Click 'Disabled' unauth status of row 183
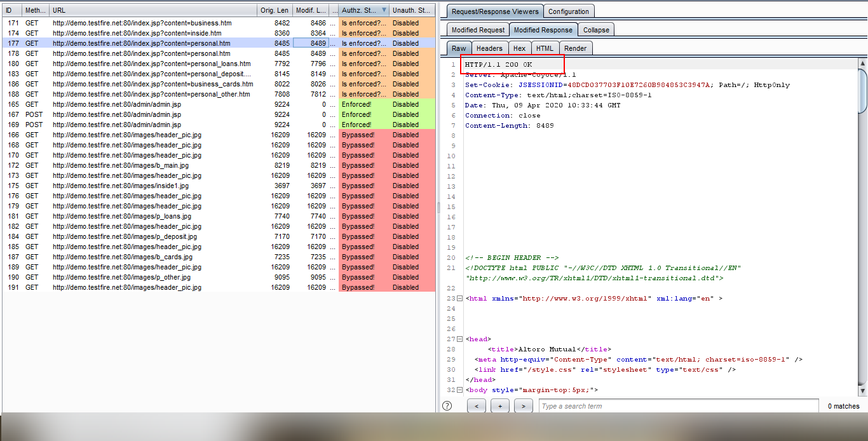This screenshot has width=868, height=441. 412,74
